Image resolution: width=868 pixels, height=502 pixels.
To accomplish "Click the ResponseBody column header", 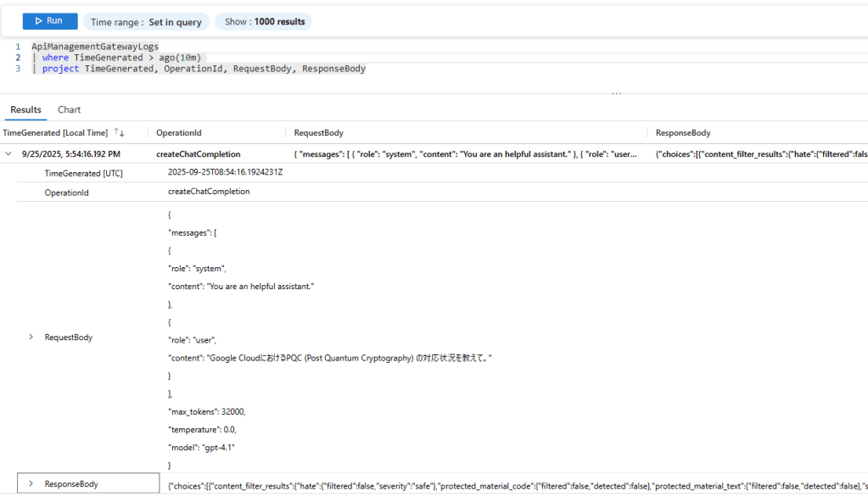I will point(683,133).
